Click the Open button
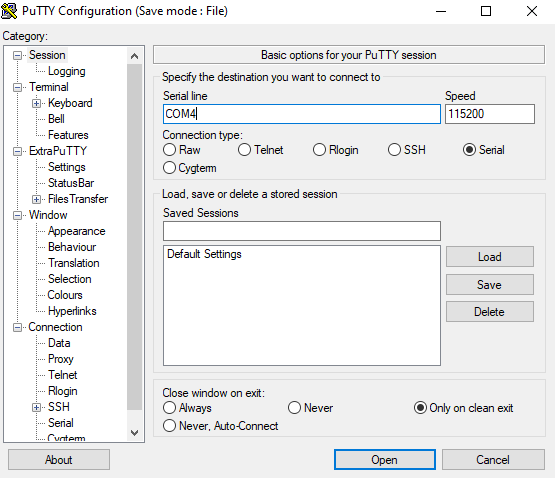Image resolution: width=555 pixels, height=478 pixels. [x=385, y=460]
